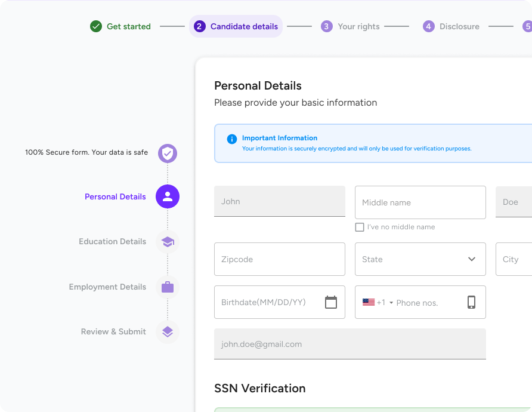Click the mobile phone icon in phone field
This screenshot has width=532, height=412.
[x=471, y=302]
